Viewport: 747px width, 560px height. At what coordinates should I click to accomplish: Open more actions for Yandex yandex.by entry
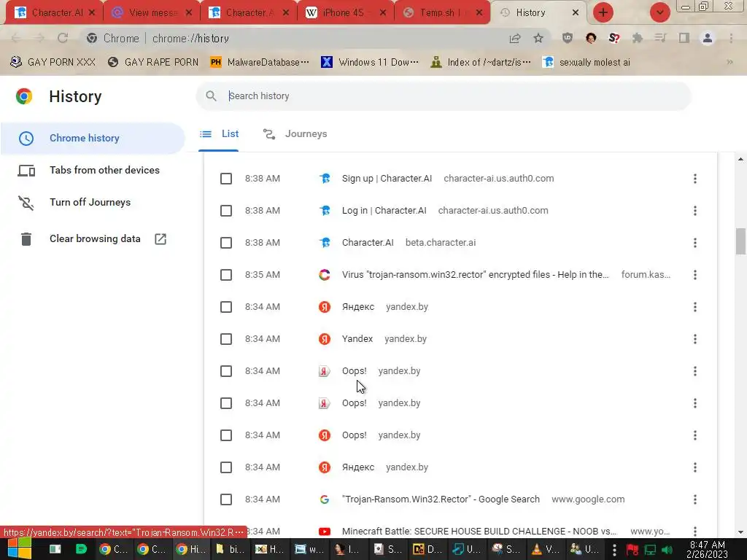[695, 339]
